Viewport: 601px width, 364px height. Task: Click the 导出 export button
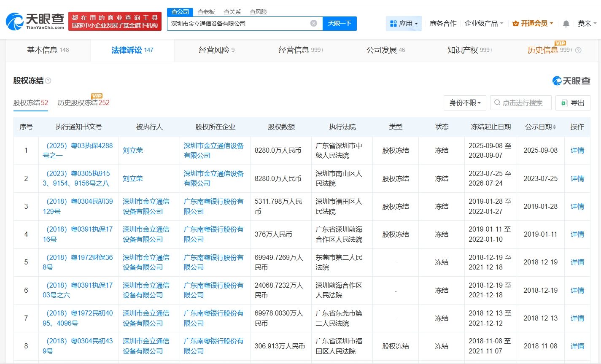573,103
